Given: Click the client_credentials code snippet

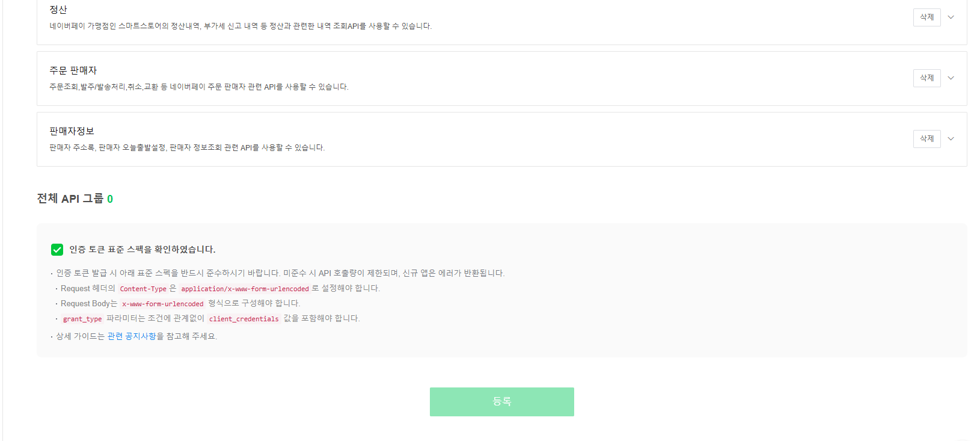Looking at the screenshot, I should [244, 319].
